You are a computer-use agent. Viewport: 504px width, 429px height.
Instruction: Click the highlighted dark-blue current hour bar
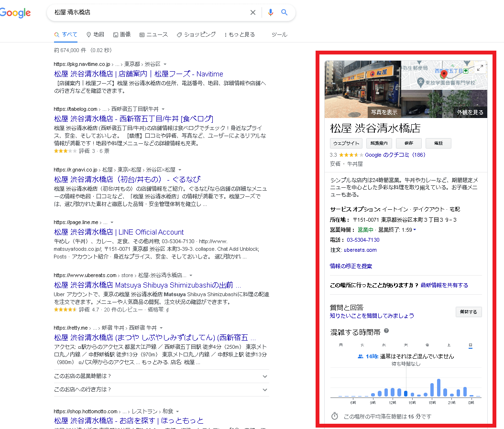pyautogui.click(x=405, y=394)
